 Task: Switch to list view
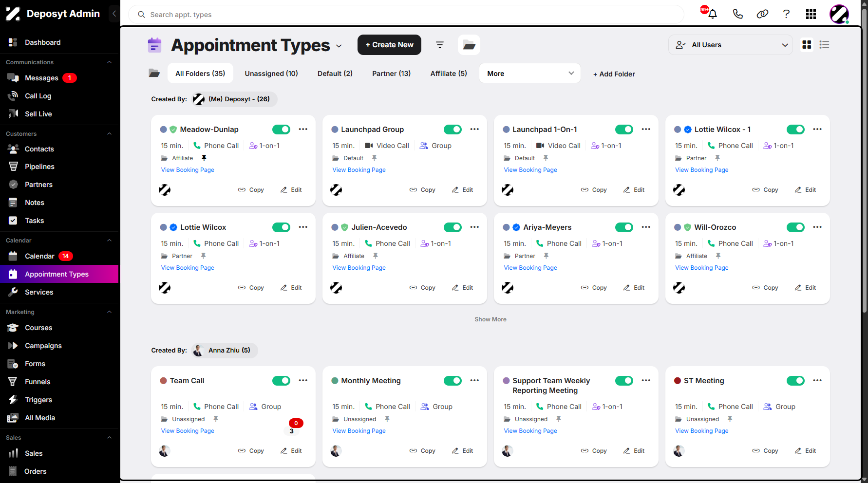point(824,45)
